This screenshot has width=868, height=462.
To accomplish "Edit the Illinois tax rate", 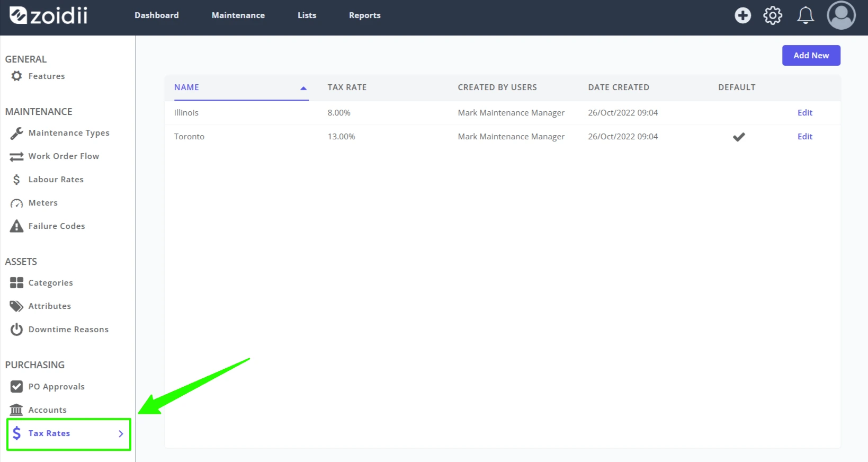I will click(x=804, y=113).
